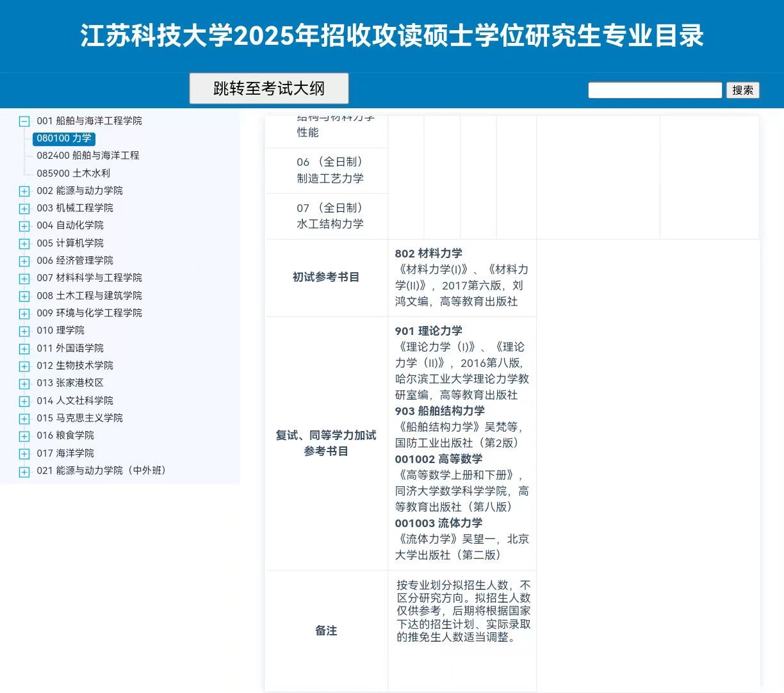Expand the 004 自动化学院 node

pos(24,225)
